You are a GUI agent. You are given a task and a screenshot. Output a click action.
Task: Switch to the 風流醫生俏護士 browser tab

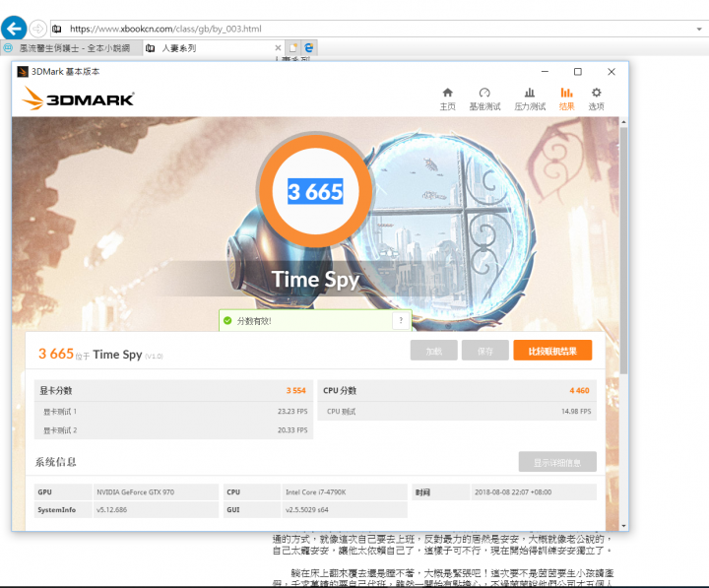tap(72, 48)
